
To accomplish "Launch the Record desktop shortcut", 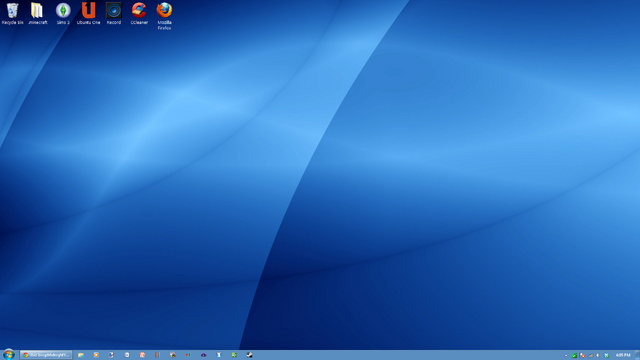I will pyautogui.click(x=114, y=13).
